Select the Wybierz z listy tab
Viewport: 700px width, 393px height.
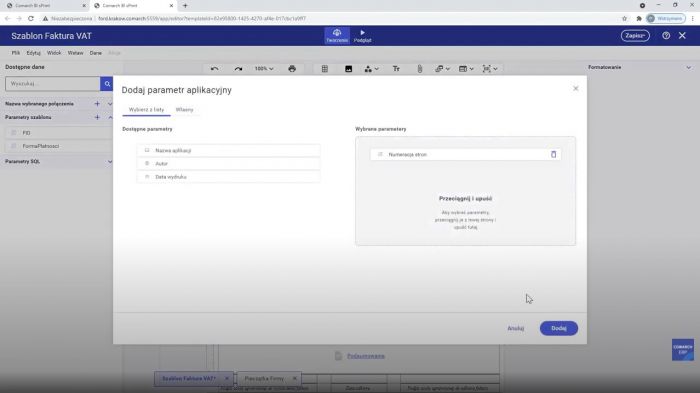coord(146,109)
